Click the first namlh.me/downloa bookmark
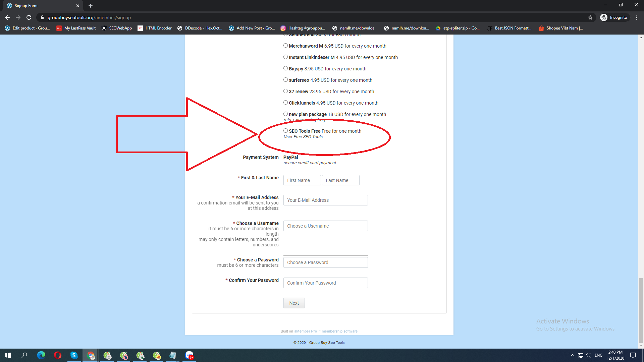 point(355,28)
